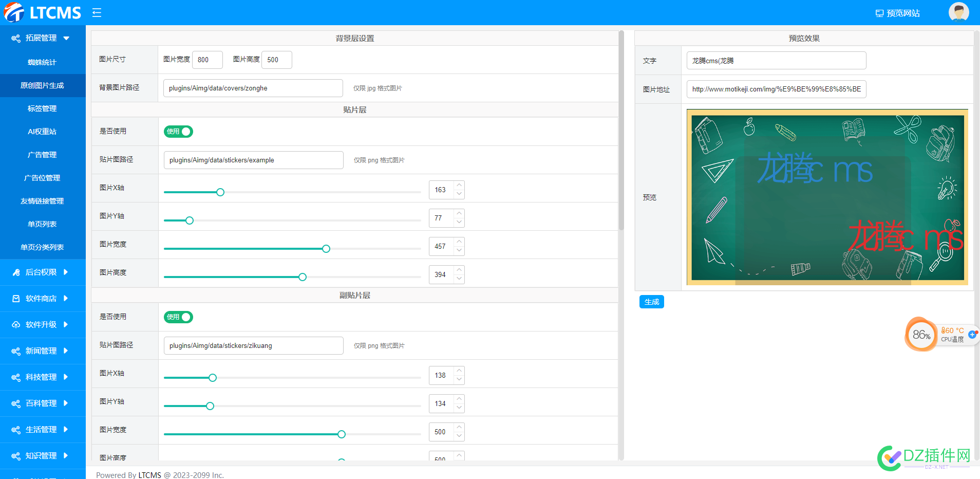Click the 贴片层 图片高度 slider handle
Screen dimensions: 980x479
(x=303, y=277)
